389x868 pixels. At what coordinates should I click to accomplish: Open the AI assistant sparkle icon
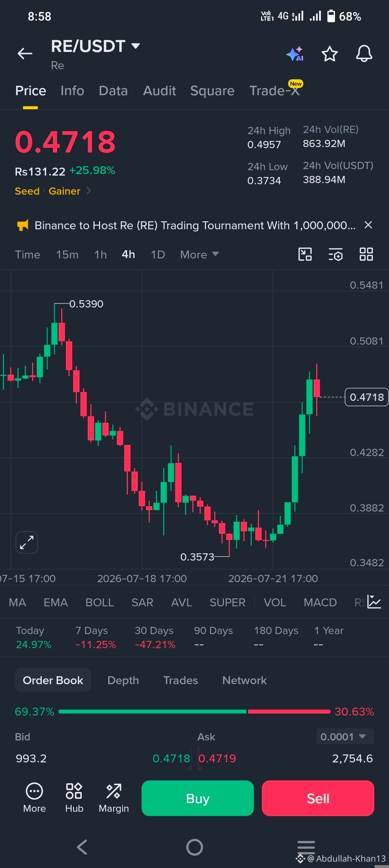295,54
